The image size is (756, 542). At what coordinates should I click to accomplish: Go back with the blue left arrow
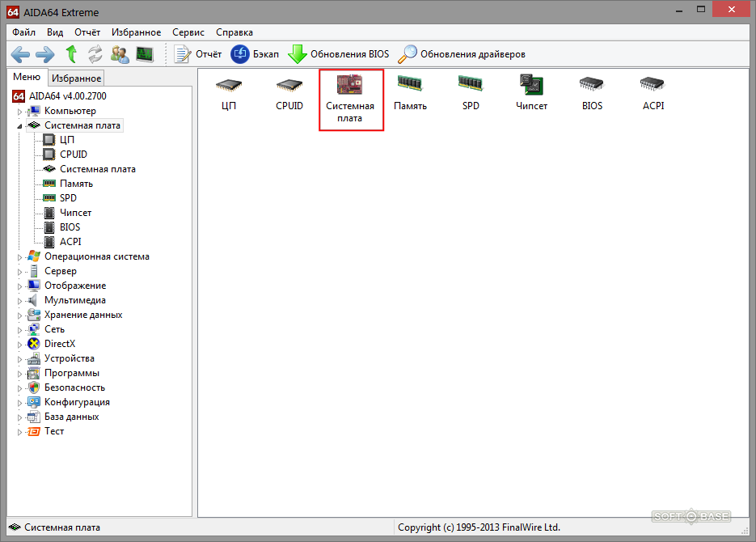click(20, 54)
